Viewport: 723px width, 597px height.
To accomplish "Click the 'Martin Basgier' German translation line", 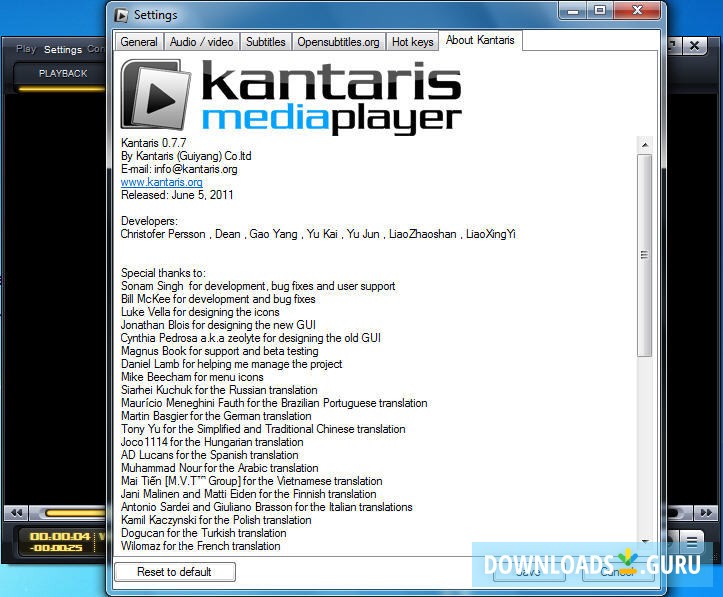I will pos(216,416).
